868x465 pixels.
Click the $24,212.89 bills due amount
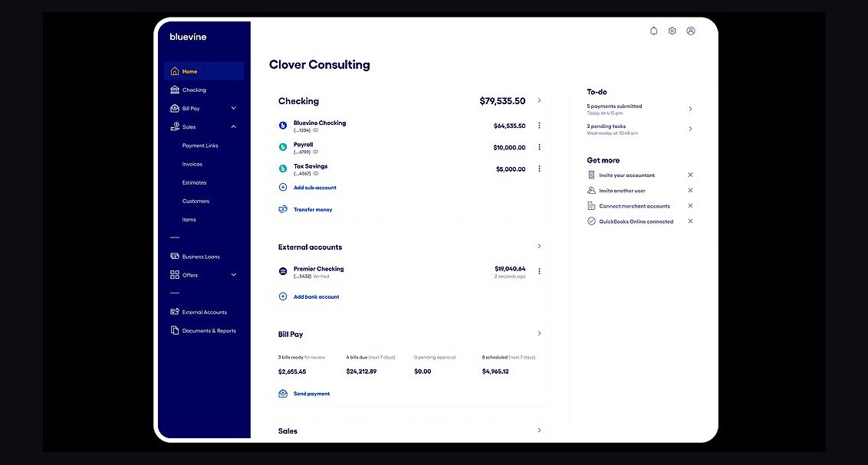click(361, 372)
